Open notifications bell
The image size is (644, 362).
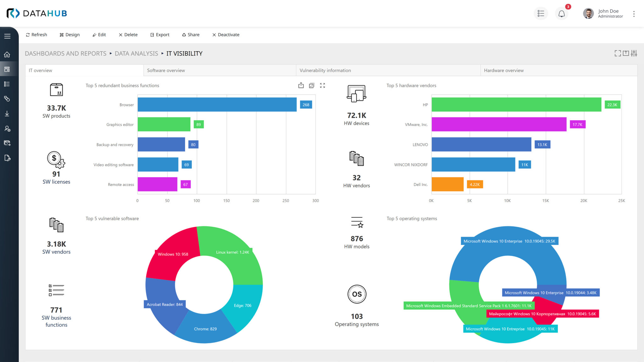tap(562, 14)
